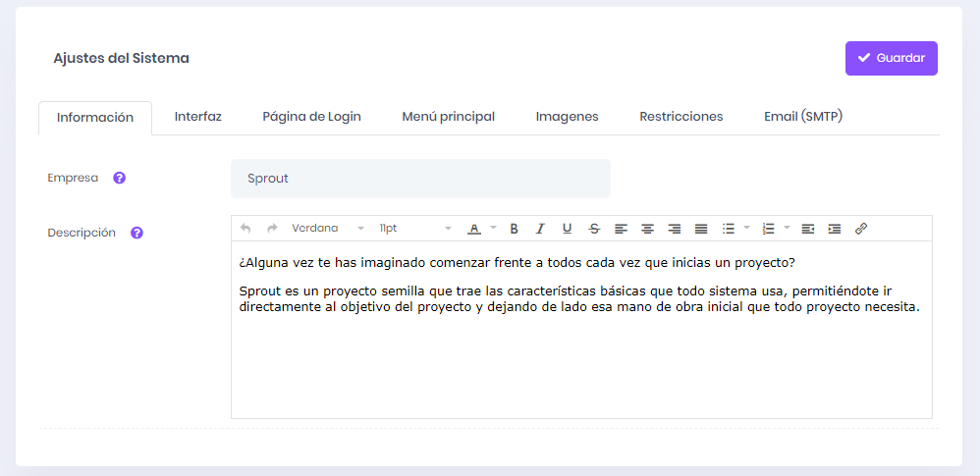
Task: Align description text to the left
Action: pyautogui.click(x=621, y=229)
